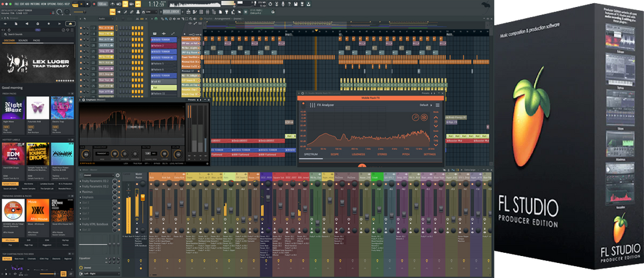Open the Move Afro House pack
Image resolution: width=644 pixels, height=278 pixels.
click(x=37, y=210)
